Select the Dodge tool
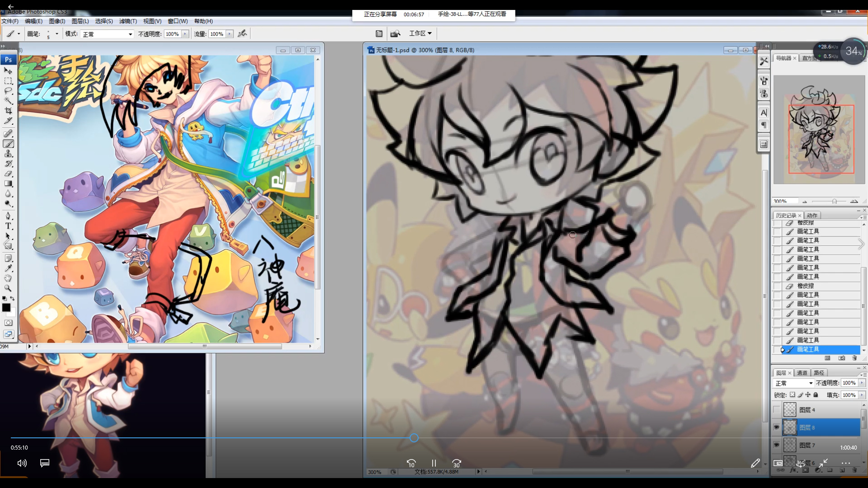 (8, 203)
